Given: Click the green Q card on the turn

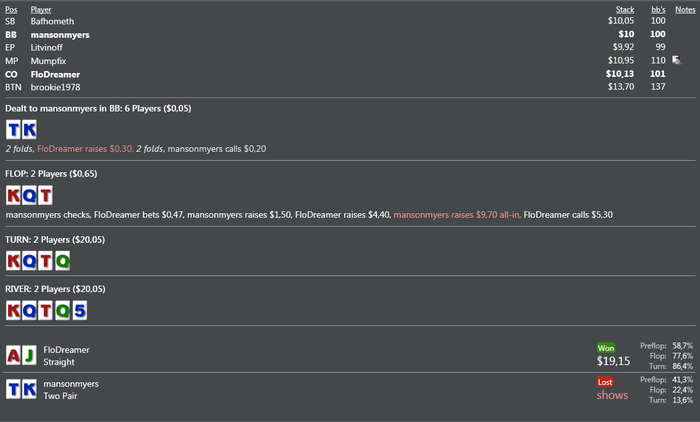Looking at the screenshot, I should pos(62,261).
